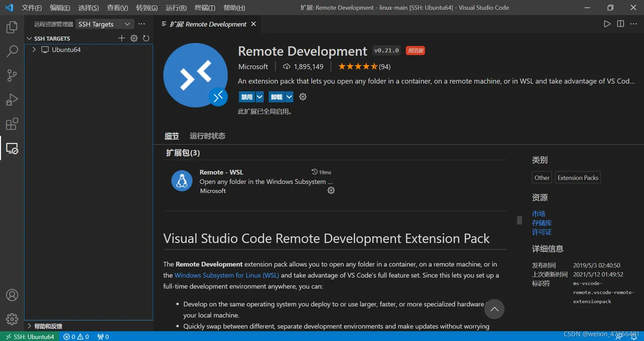The image size is (644, 341).
Task: Click the Extension Packs category tag
Action: 578,178
